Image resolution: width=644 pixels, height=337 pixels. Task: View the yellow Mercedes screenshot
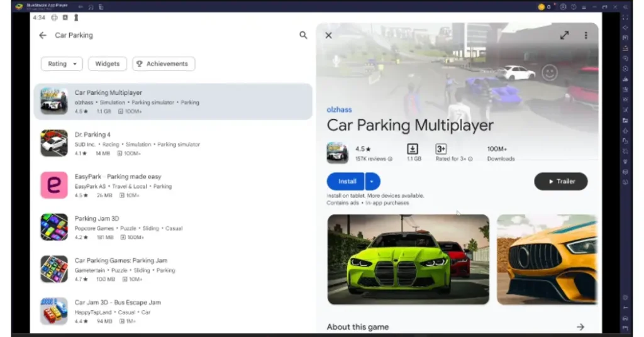tap(547, 260)
